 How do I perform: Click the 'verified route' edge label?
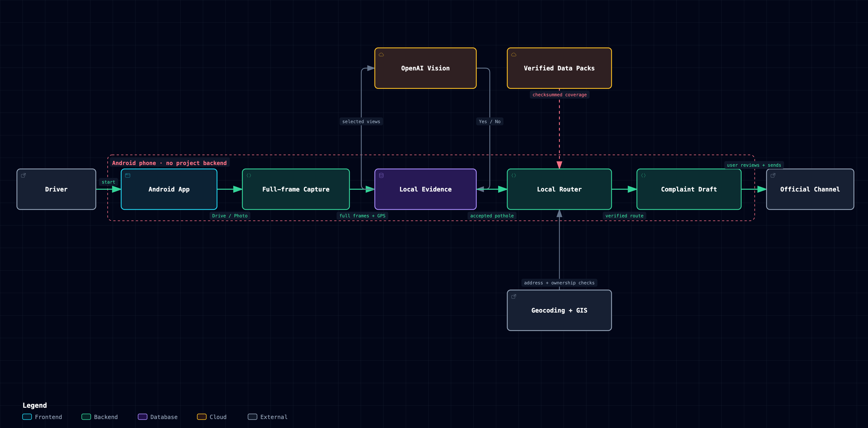(x=624, y=216)
